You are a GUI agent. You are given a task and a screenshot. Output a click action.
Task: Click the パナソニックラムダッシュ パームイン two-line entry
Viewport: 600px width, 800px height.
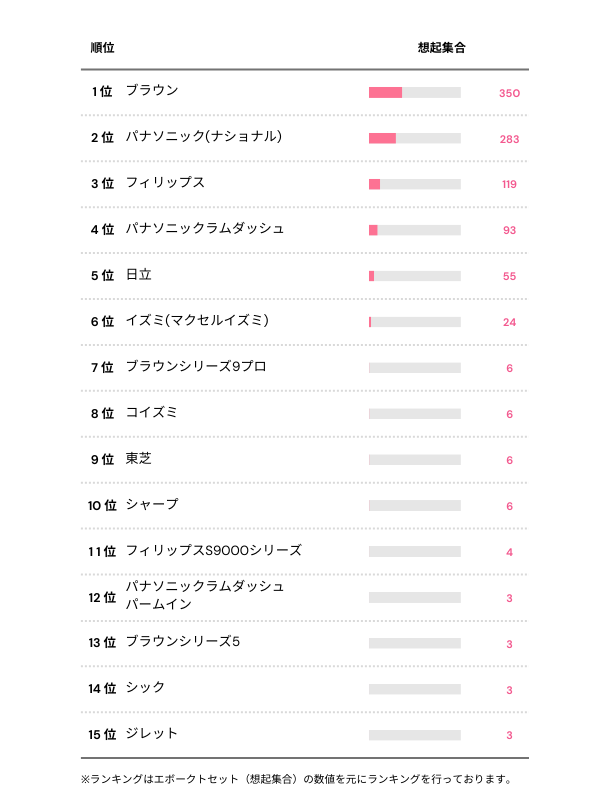click(205, 596)
